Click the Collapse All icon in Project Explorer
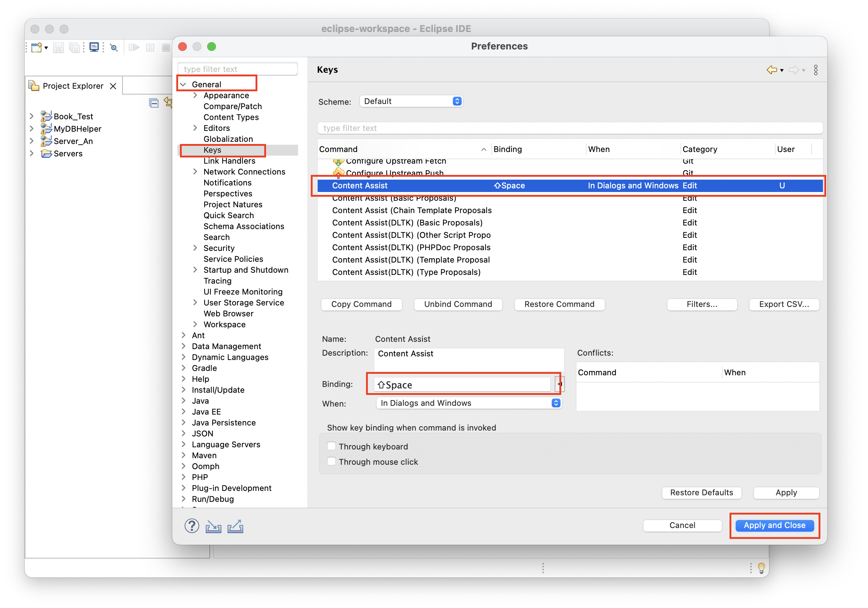This screenshot has width=868, height=608. click(x=153, y=103)
